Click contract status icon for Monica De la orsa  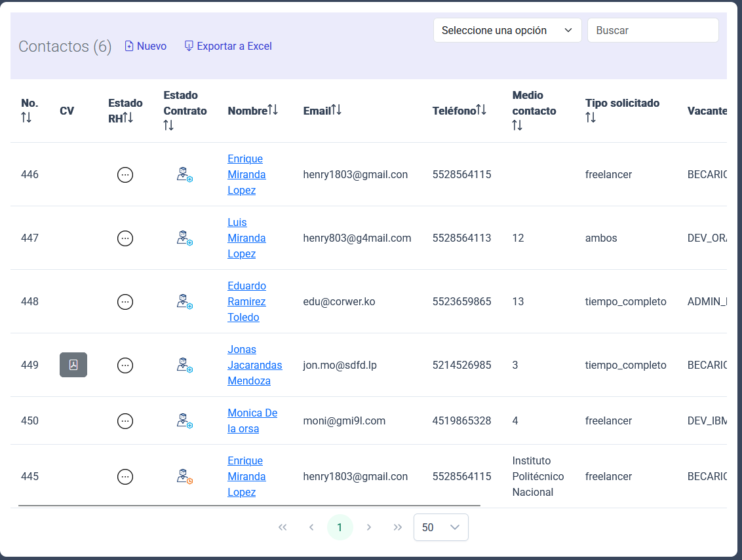pos(184,421)
